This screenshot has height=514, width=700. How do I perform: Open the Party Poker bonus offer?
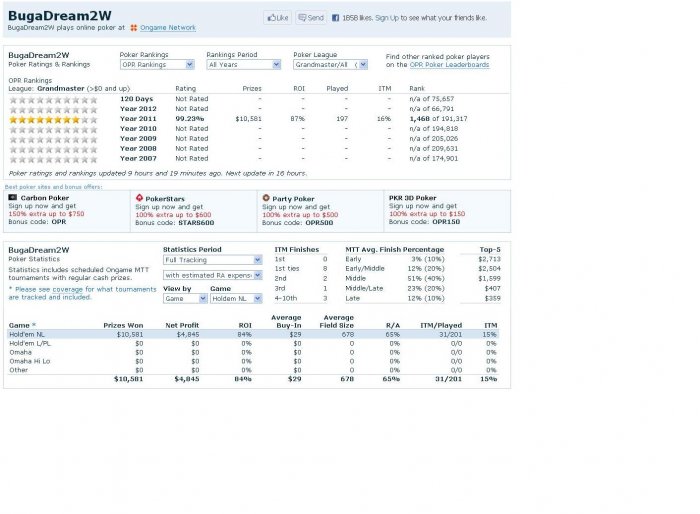click(x=321, y=211)
